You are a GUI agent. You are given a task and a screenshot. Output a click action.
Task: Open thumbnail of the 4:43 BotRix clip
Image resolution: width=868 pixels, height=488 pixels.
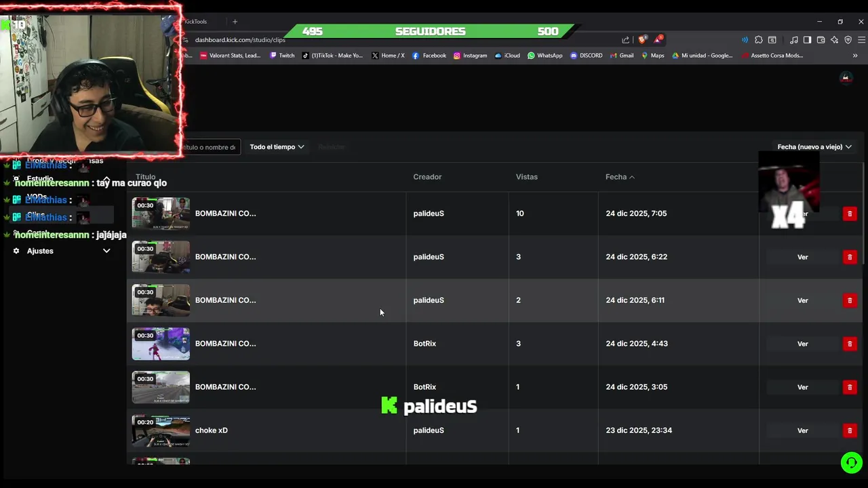[161, 344]
